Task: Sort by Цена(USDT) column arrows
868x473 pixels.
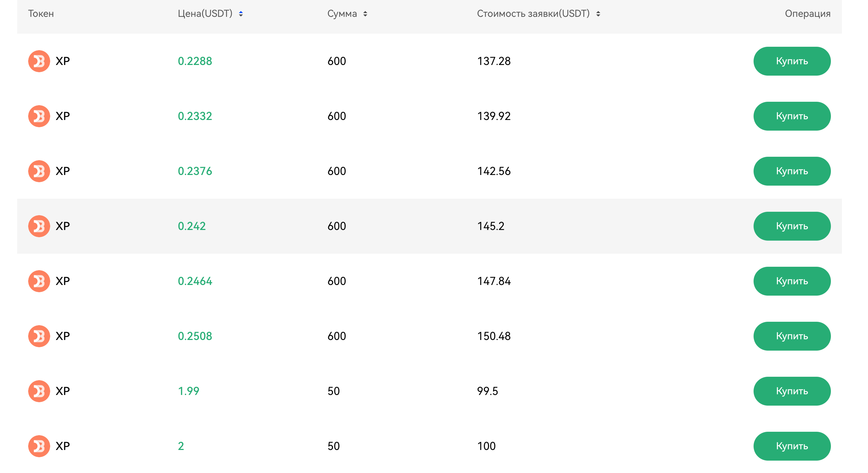Action: [241, 14]
